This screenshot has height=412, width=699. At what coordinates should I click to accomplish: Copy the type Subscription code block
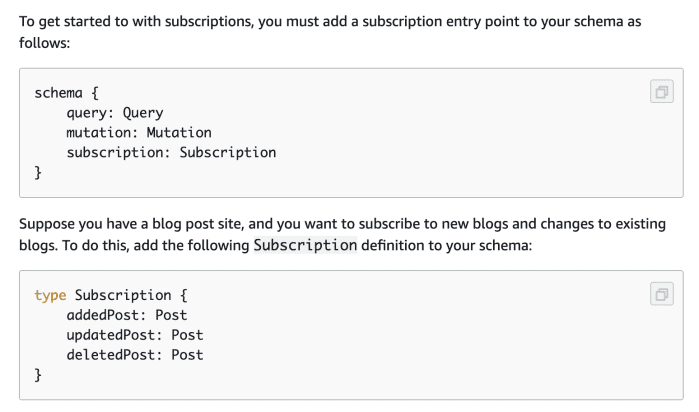tap(661, 294)
